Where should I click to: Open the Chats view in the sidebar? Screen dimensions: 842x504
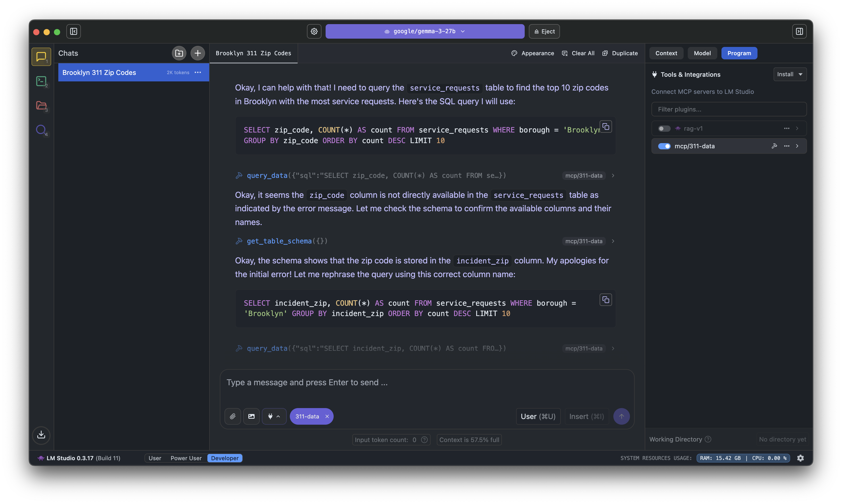pyautogui.click(x=41, y=56)
